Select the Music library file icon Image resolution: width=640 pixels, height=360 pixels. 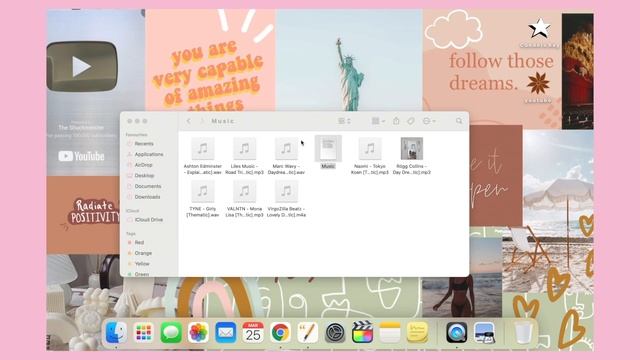click(328, 149)
